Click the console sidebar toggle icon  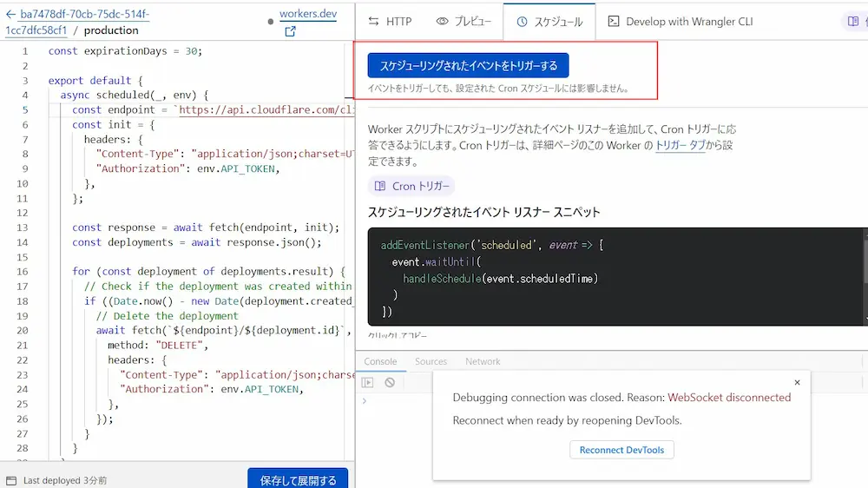[368, 382]
